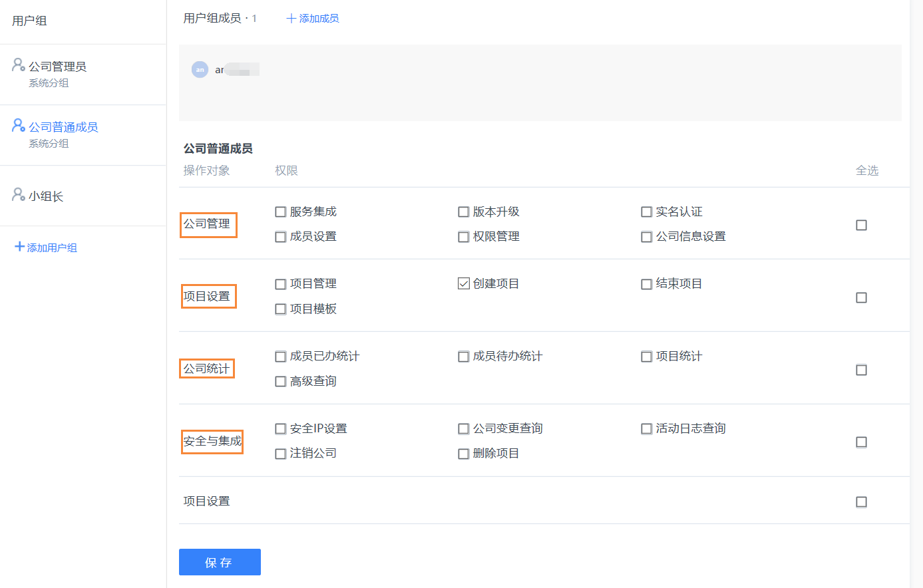Enable the 高级查询 permission

281,382
